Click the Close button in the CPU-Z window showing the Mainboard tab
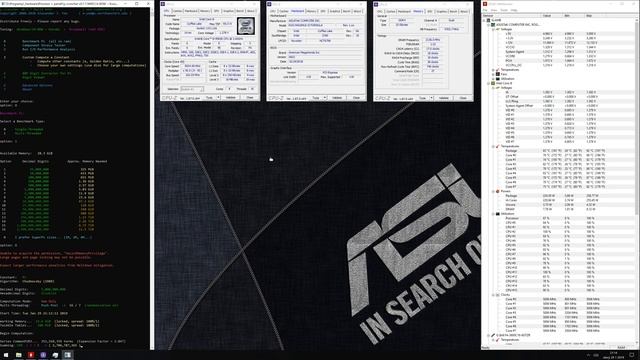 [356, 98]
